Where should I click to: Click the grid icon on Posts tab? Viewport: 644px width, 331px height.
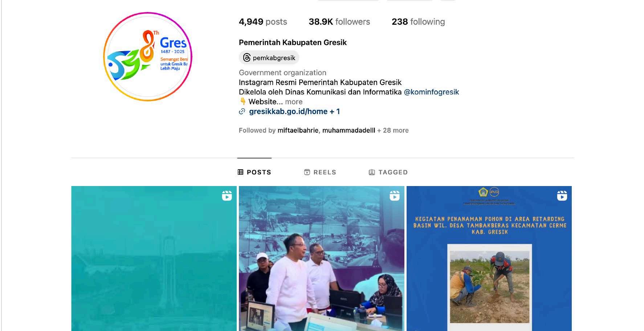(240, 172)
